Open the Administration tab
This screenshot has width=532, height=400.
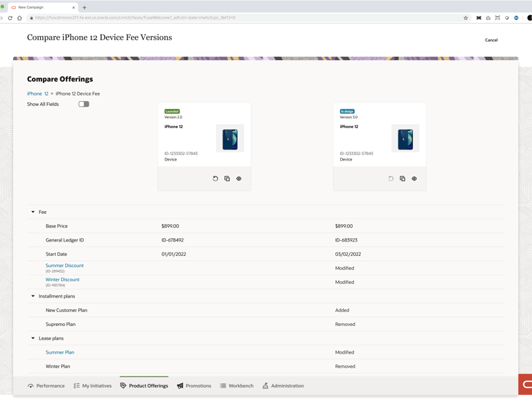coord(283,385)
